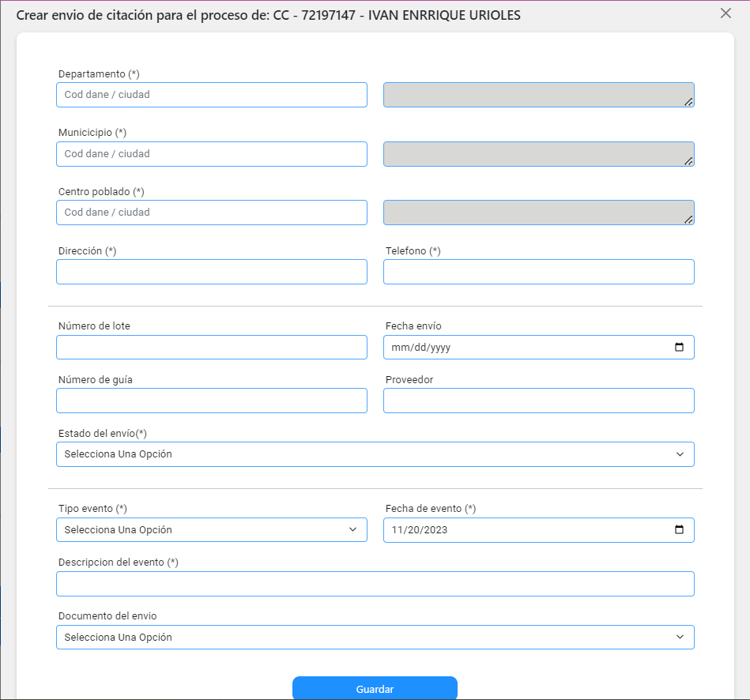The image size is (750, 700).
Task: Expand the Documento del envio dropdown
Action: [x=375, y=638]
